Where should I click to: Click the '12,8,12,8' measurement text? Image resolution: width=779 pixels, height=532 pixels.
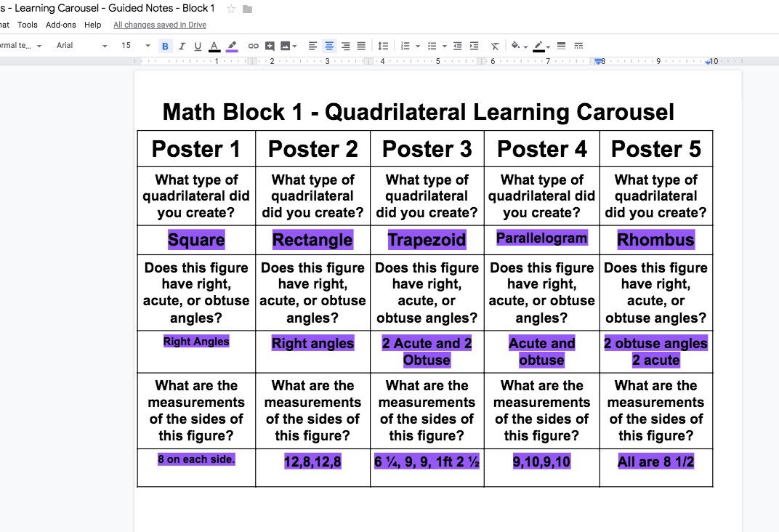point(313,462)
